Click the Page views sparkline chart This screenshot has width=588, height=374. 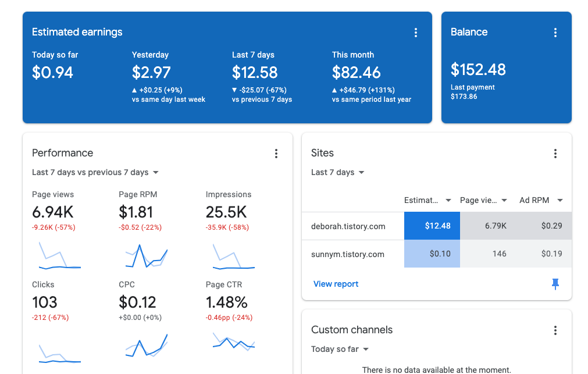pos(60,256)
